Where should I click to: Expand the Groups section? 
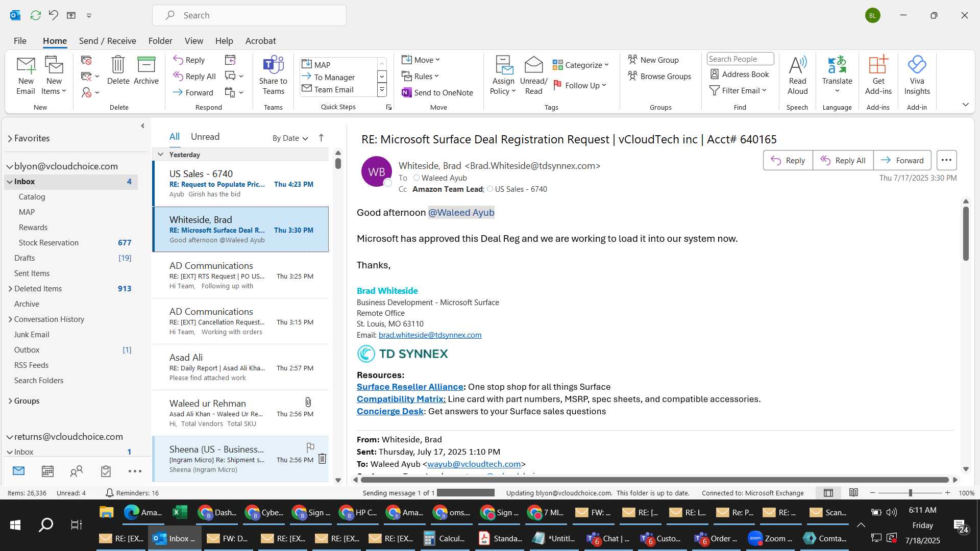click(x=10, y=401)
